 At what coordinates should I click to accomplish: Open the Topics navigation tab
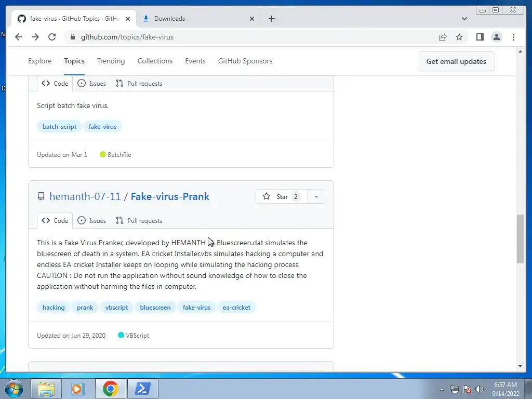[74, 61]
